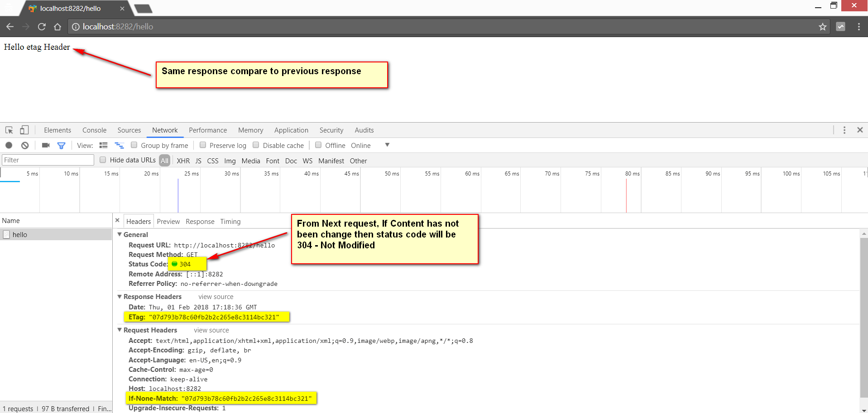Clear the network log
This screenshot has height=413, width=868.
tap(25, 145)
